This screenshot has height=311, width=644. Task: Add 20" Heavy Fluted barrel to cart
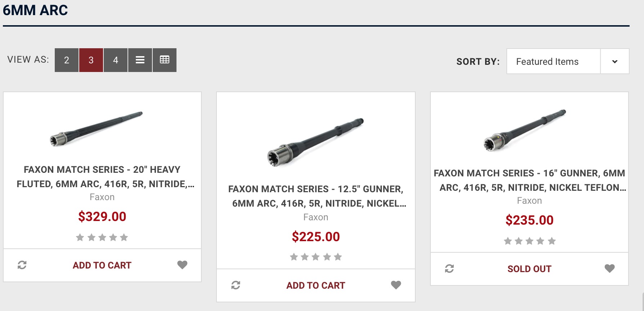(x=102, y=265)
